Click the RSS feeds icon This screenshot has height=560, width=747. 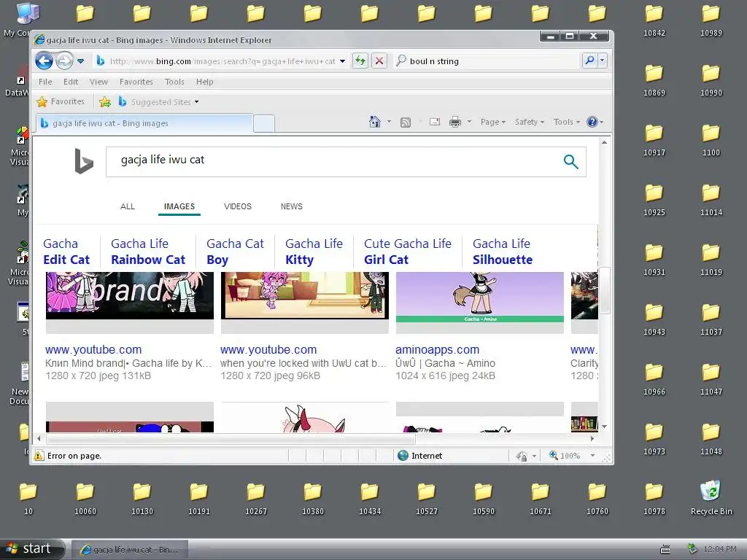(406, 122)
